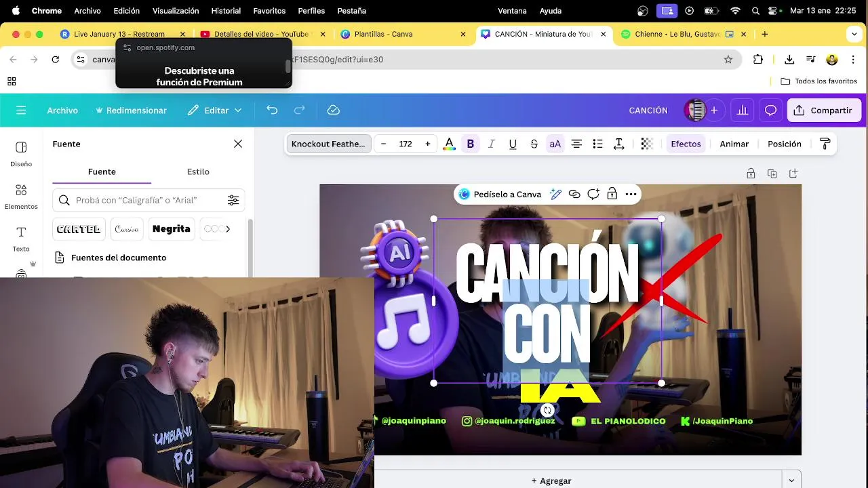
Task: Open Redimensionar resize option
Action: 131,110
